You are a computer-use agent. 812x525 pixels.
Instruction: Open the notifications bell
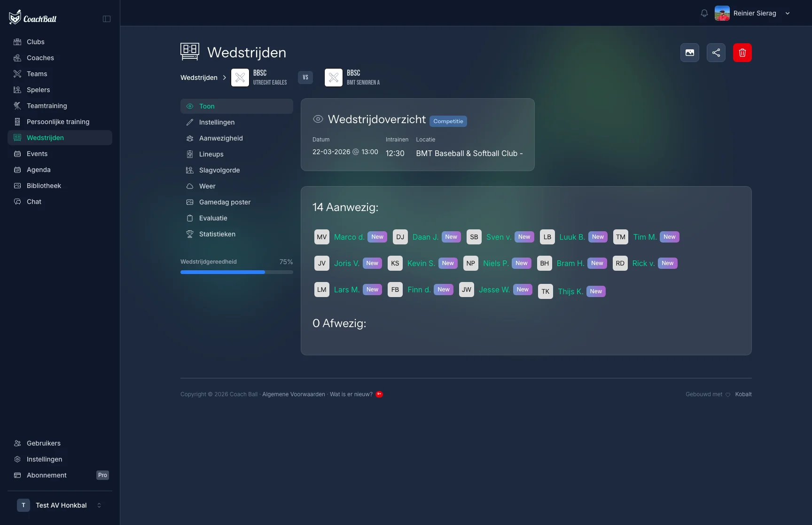704,13
